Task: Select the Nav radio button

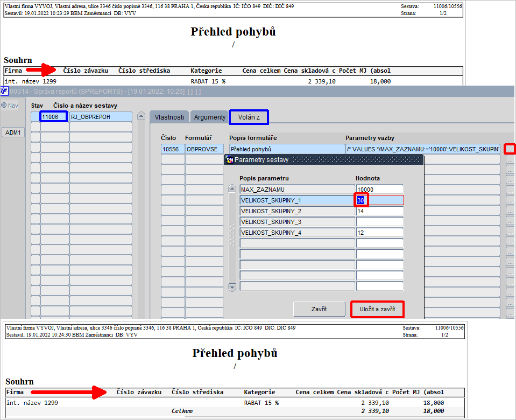Action: point(4,106)
